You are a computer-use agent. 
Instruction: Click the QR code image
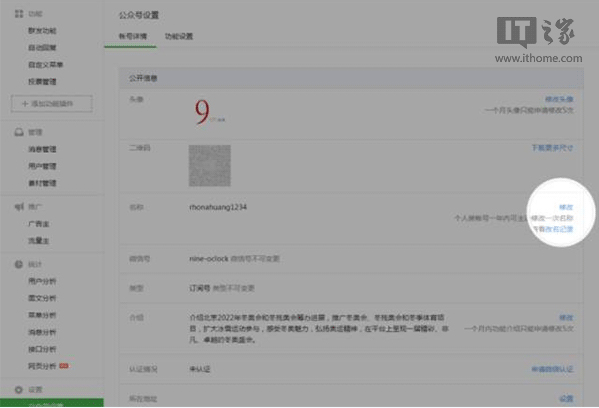pos(210,166)
